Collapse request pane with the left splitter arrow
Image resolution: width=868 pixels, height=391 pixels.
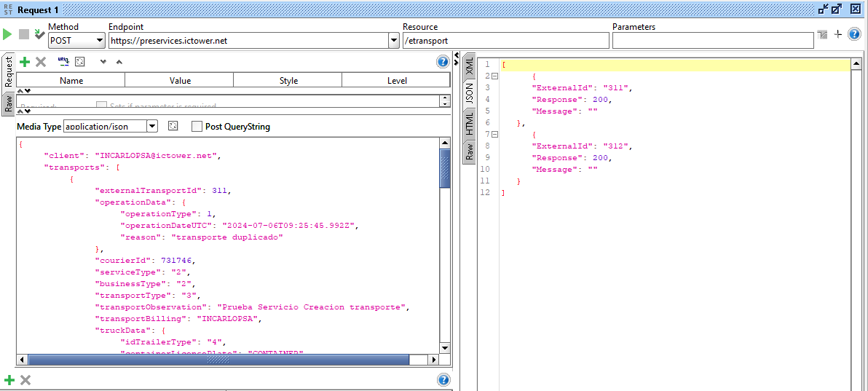456,55
